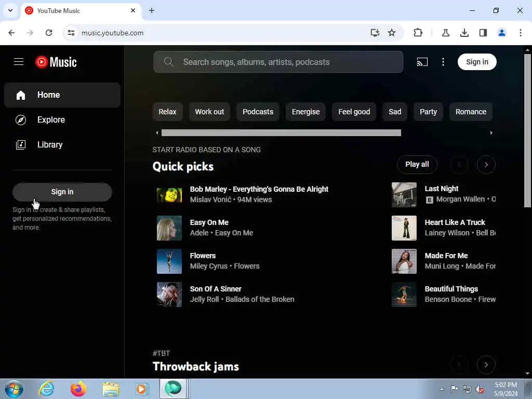Click the muted volume tray icon
This screenshot has width=532, height=399.
pos(480,390)
